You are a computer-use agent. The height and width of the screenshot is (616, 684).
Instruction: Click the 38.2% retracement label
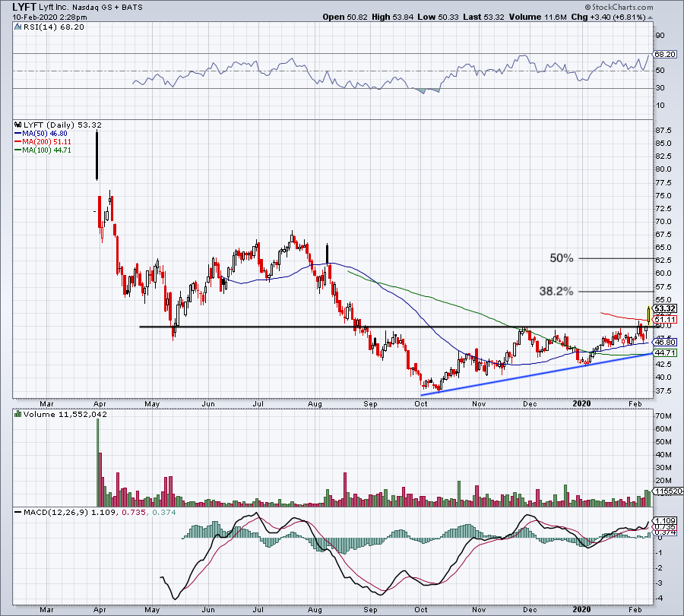pyautogui.click(x=556, y=291)
